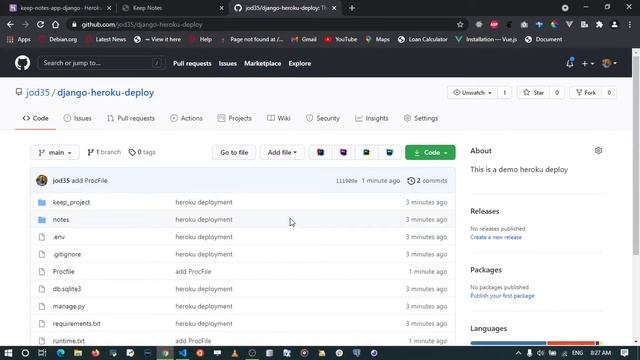Open Marketplace in top navigation

coord(262,63)
